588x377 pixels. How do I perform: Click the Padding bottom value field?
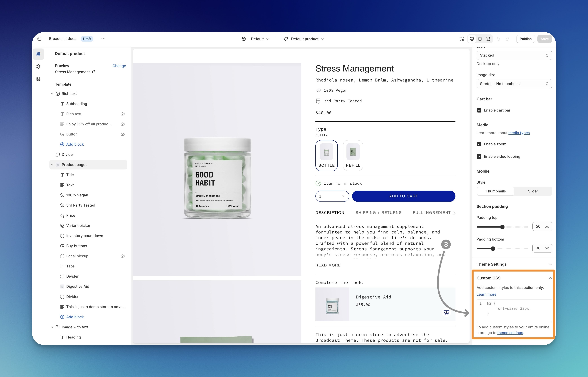coord(538,248)
